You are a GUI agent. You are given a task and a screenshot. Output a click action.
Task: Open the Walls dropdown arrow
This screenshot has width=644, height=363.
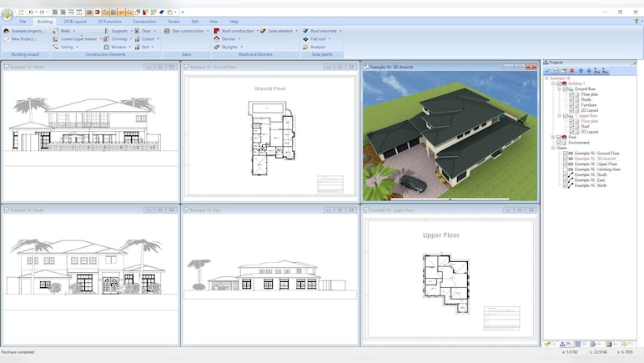(x=74, y=31)
